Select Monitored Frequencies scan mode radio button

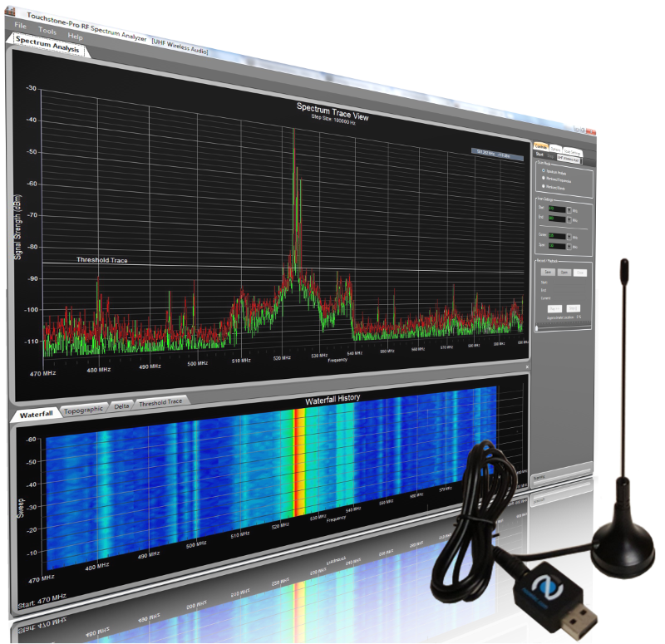(544, 179)
